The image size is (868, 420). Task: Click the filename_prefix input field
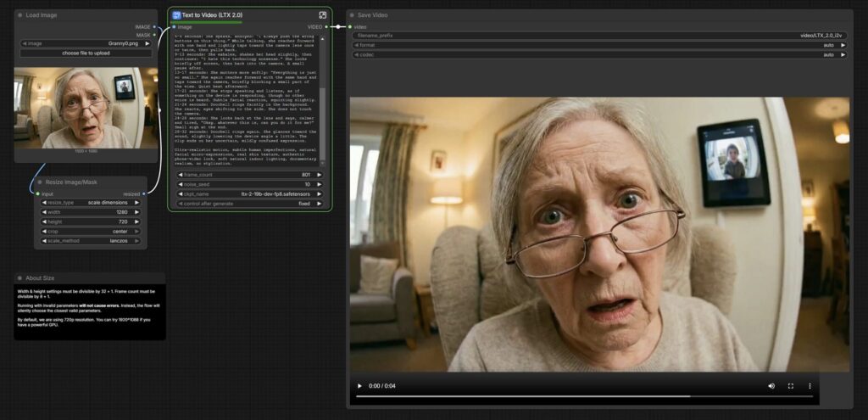[x=600, y=36]
